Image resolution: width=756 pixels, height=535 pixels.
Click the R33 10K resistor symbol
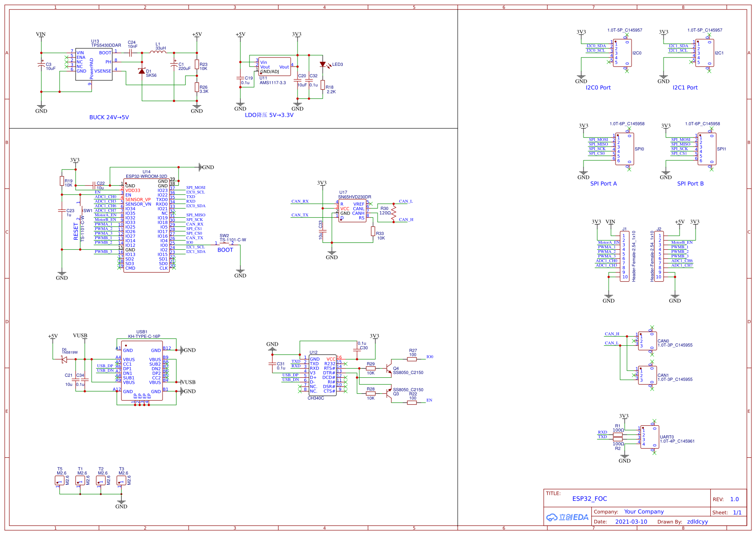click(373, 231)
